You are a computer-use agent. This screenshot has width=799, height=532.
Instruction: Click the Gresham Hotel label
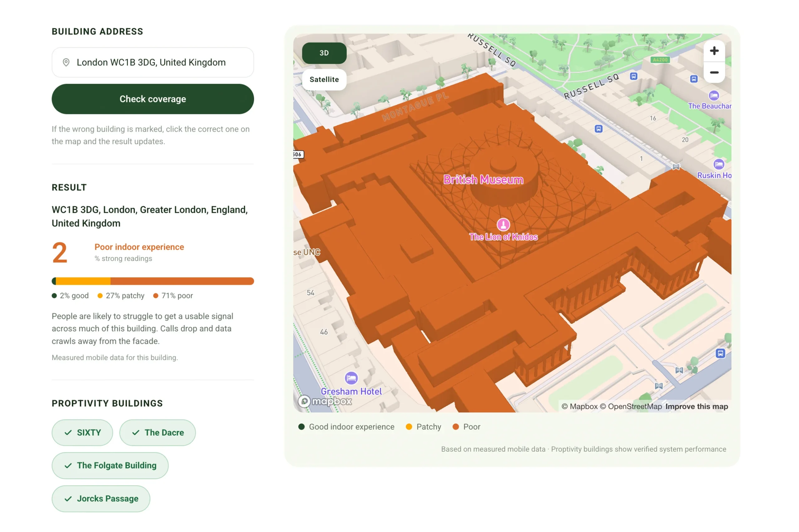click(351, 391)
